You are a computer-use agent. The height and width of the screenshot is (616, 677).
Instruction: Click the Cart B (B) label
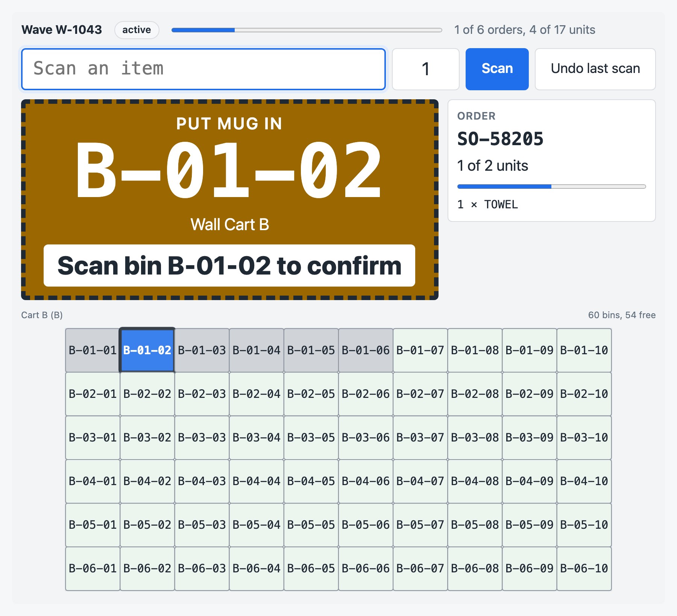pos(42,315)
